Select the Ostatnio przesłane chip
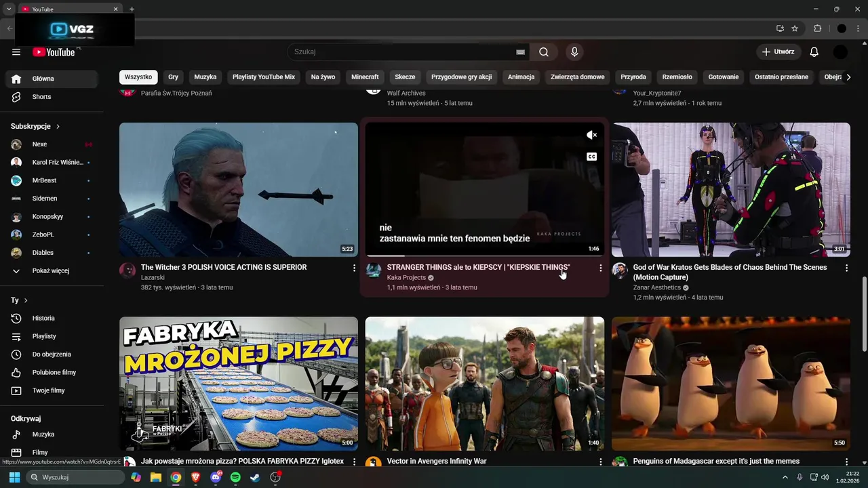Screen dimensions: 868x488 pyautogui.click(x=781, y=77)
